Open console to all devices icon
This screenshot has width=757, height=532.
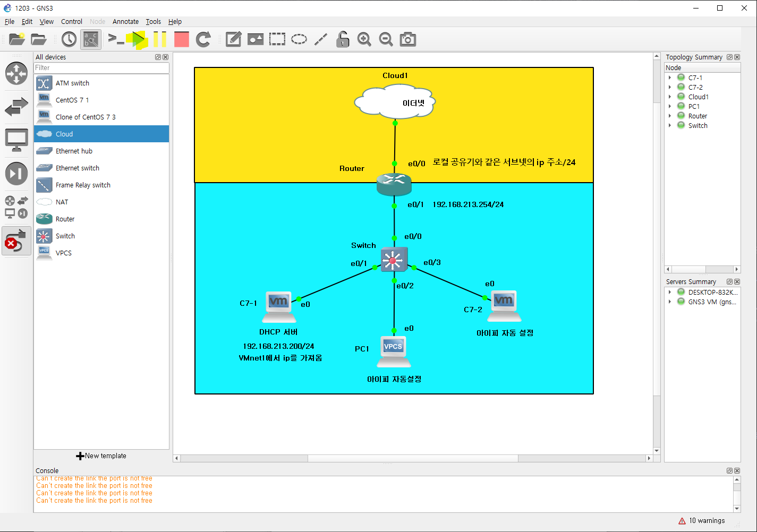116,39
